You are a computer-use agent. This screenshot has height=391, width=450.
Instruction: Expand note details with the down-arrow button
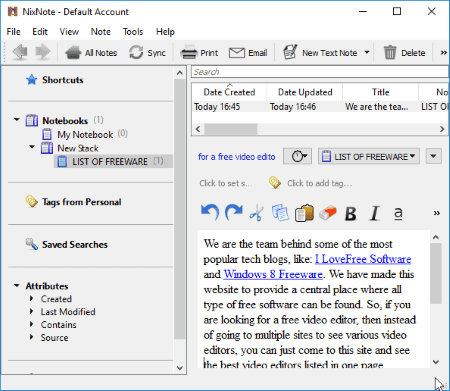(433, 156)
